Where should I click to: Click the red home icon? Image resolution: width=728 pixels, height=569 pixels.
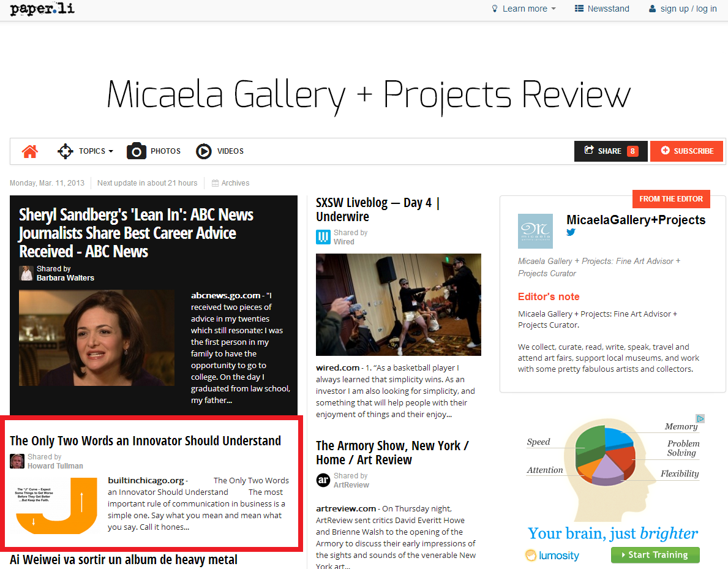click(30, 151)
